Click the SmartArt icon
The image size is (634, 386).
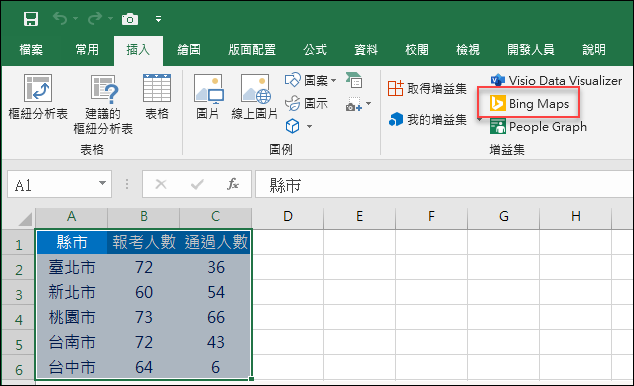pos(354,80)
